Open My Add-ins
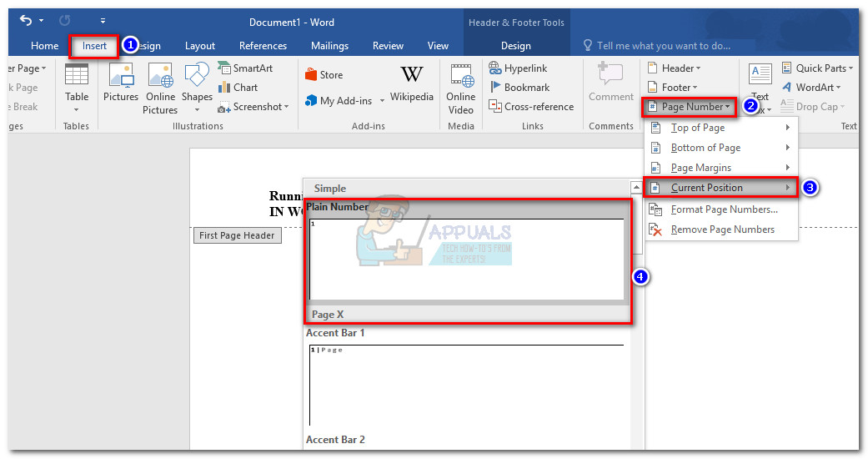Screen dimensions: 868x459 pyautogui.click(x=339, y=101)
